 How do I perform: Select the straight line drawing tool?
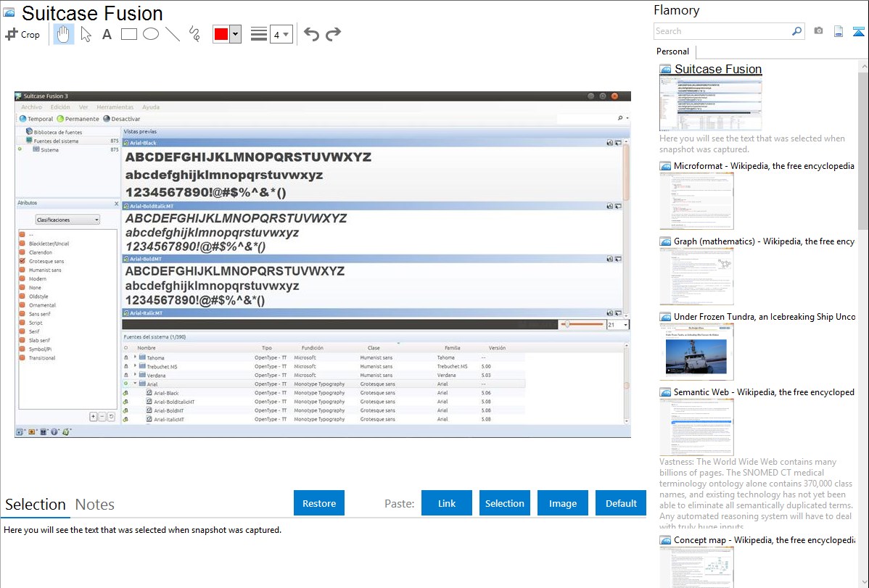click(x=172, y=34)
